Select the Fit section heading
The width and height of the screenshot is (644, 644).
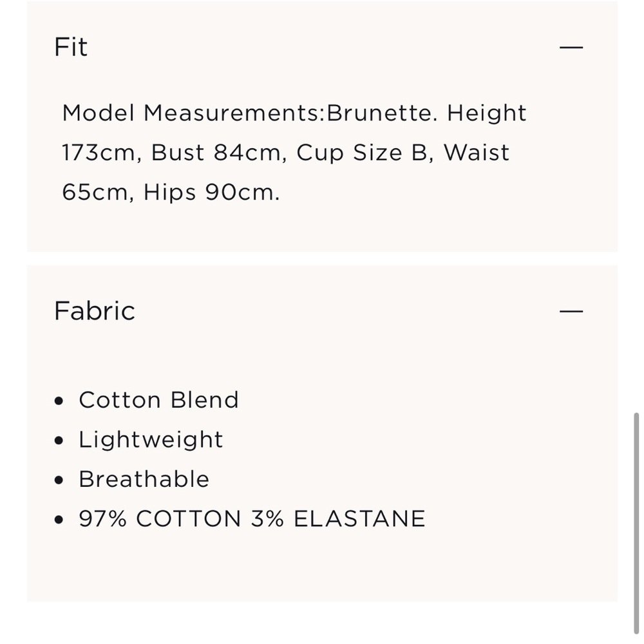pyautogui.click(x=71, y=46)
